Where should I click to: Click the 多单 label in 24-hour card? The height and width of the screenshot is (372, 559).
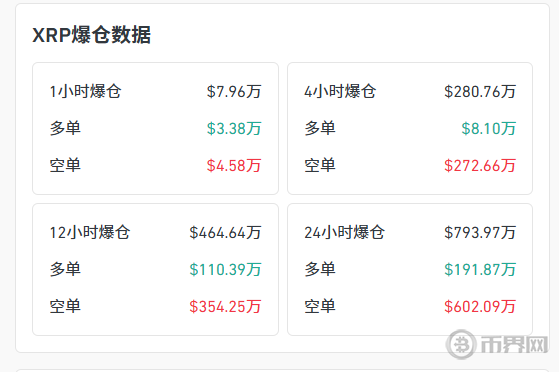tap(320, 269)
